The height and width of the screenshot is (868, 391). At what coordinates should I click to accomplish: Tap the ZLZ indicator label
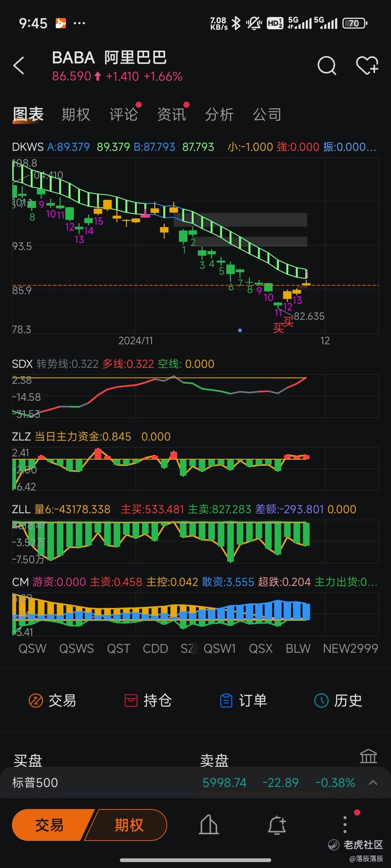(x=21, y=437)
